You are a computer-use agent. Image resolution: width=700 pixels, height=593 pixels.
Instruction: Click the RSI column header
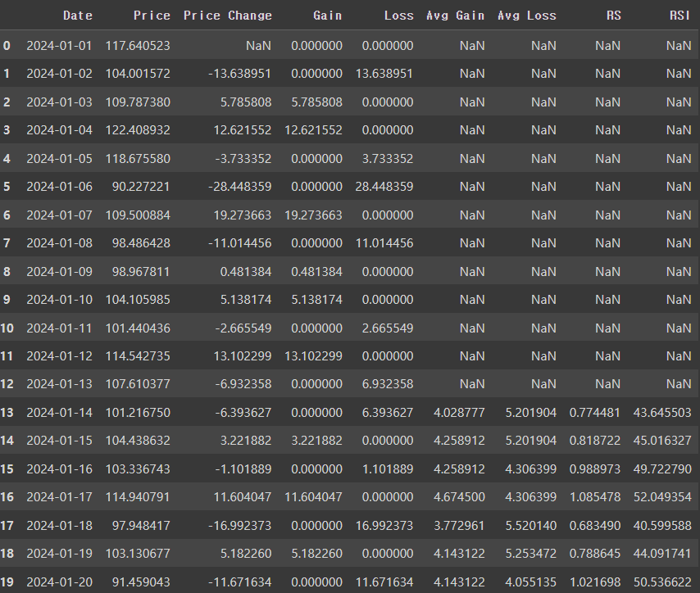coord(680,16)
